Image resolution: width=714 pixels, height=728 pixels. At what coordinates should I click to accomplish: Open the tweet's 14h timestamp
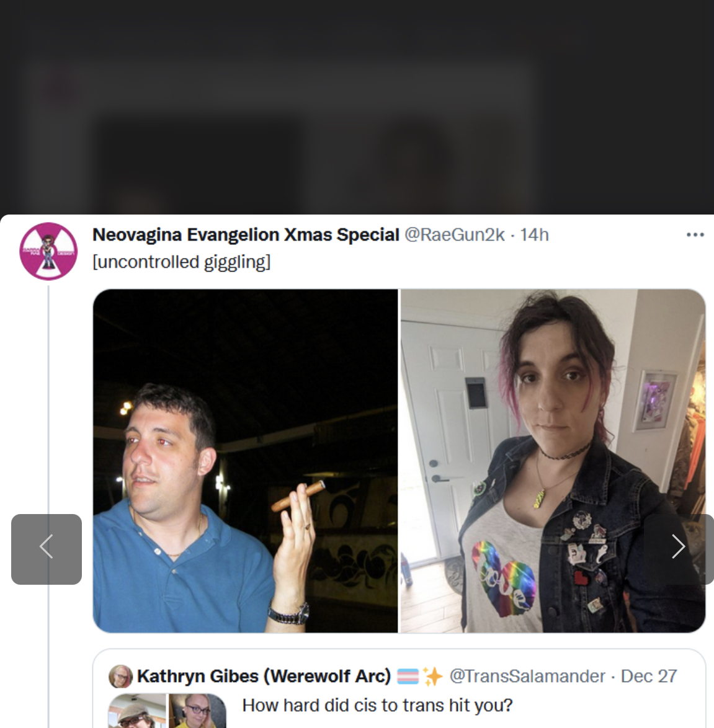(x=534, y=235)
